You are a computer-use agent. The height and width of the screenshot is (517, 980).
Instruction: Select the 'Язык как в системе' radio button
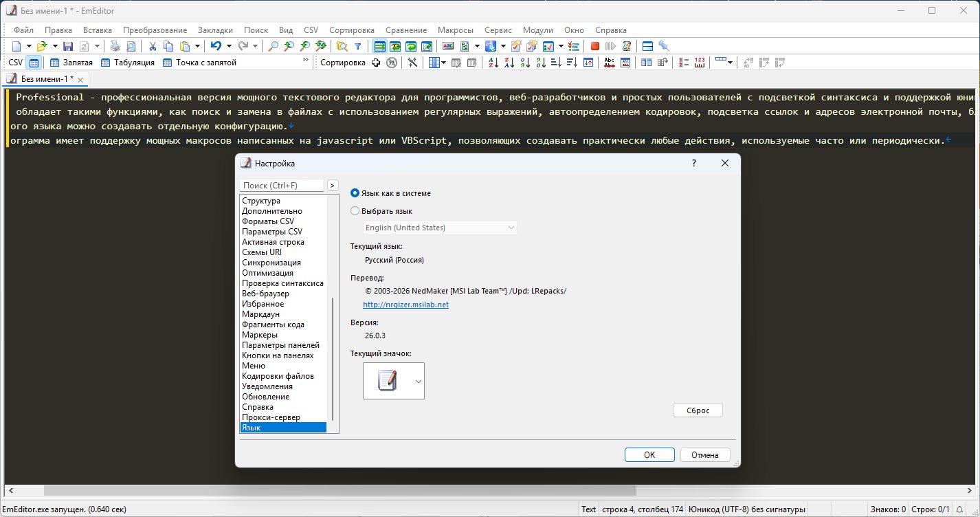(x=355, y=193)
